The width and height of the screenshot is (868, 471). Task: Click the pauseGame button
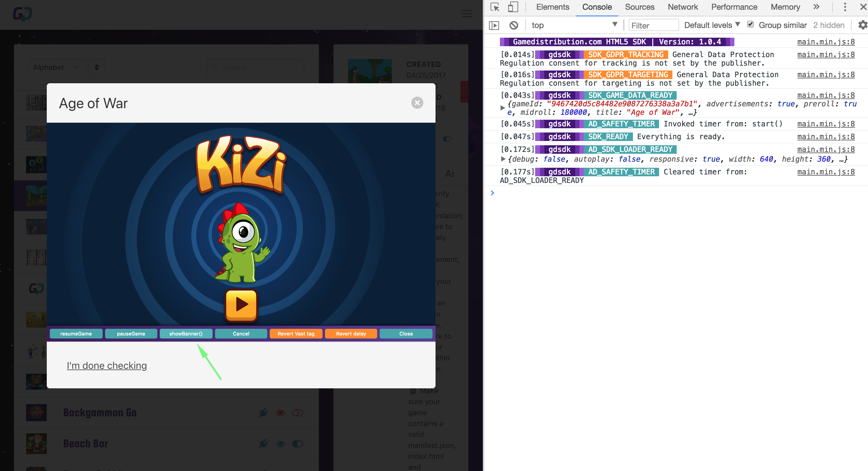pyautogui.click(x=131, y=334)
